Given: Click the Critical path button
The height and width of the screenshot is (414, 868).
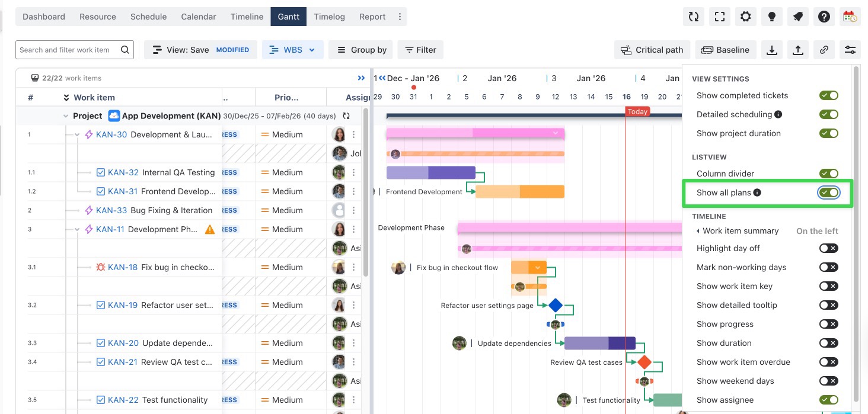Looking at the screenshot, I should point(652,50).
